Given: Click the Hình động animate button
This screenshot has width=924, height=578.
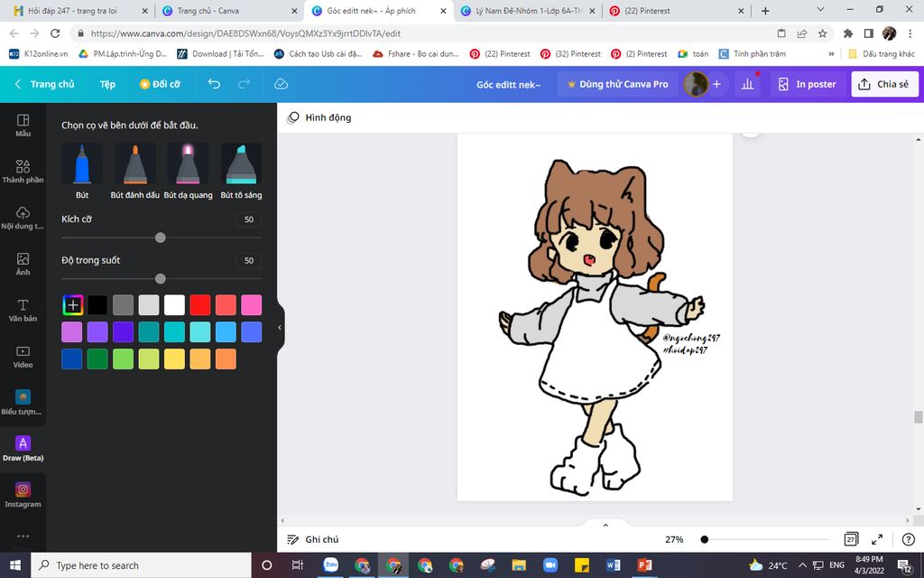Looking at the screenshot, I should [x=319, y=117].
